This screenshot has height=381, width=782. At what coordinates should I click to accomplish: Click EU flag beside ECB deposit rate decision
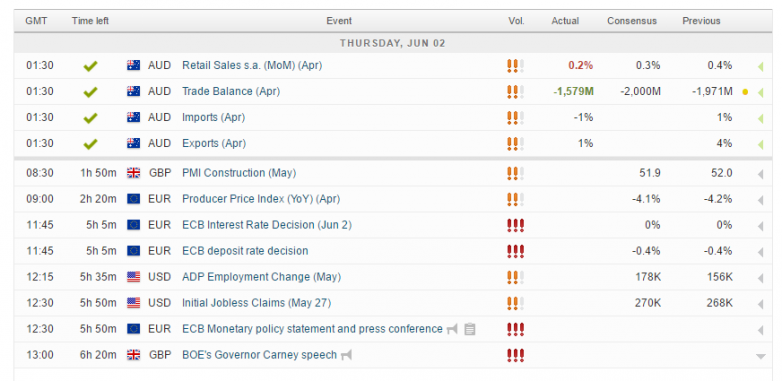[x=133, y=251]
